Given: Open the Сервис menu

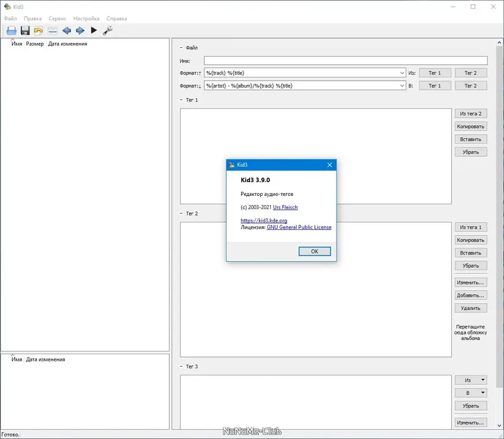Looking at the screenshot, I should (x=57, y=19).
